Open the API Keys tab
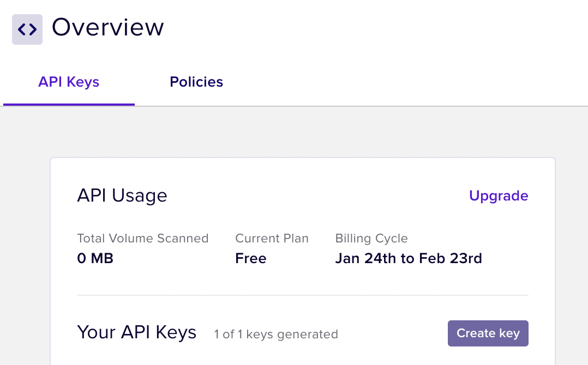This screenshot has width=588, height=365. (69, 82)
